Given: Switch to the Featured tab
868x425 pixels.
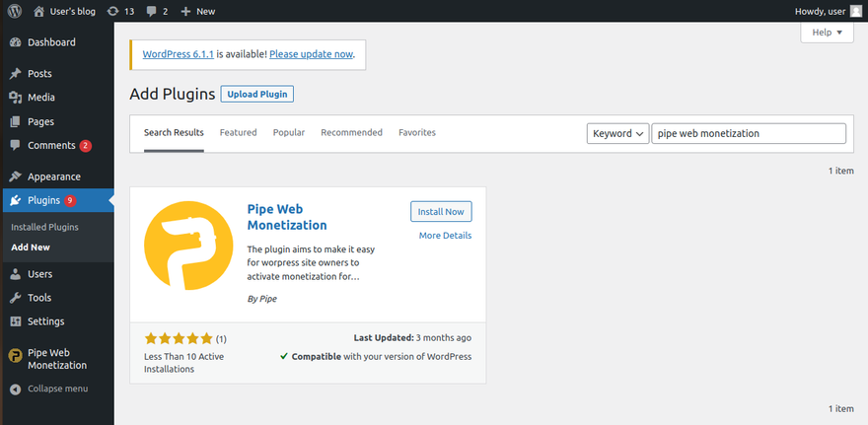Looking at the screenshot, I should pyautogui.click(x=238, y=132).
